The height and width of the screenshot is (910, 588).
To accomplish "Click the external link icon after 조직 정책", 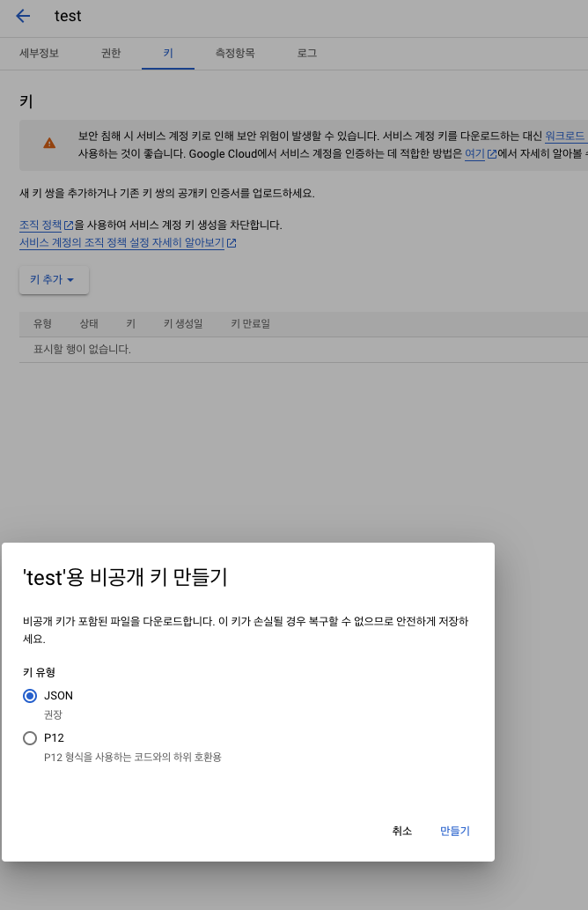I will 69,226.
